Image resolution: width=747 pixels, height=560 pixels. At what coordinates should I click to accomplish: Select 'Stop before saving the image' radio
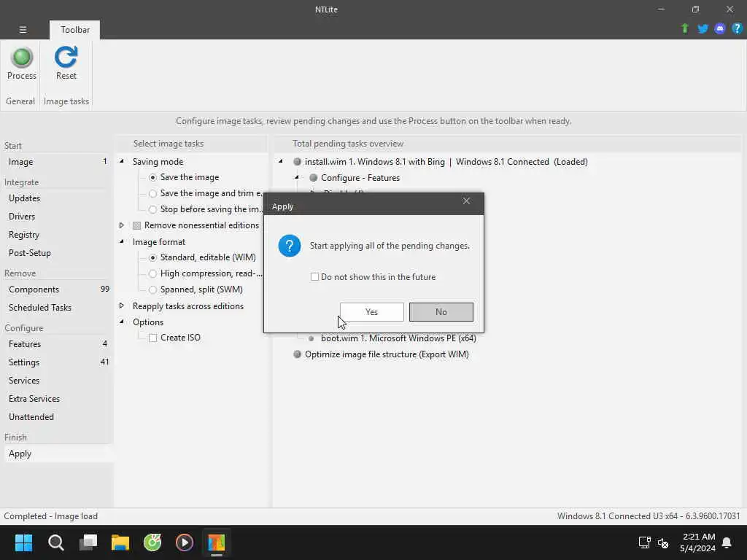pyautogui.click(x=152, y=209)
